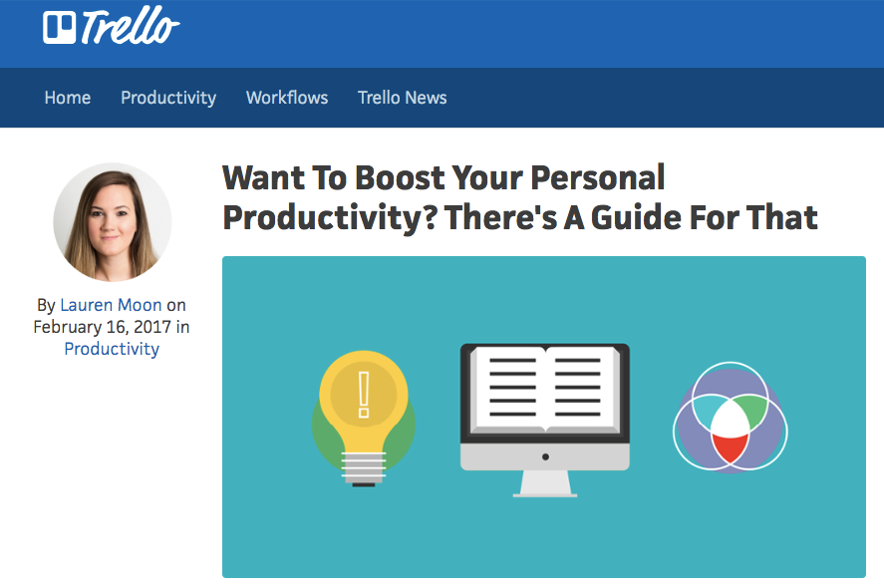
Task: Open the Home navigation item
Action: (68, 98)
